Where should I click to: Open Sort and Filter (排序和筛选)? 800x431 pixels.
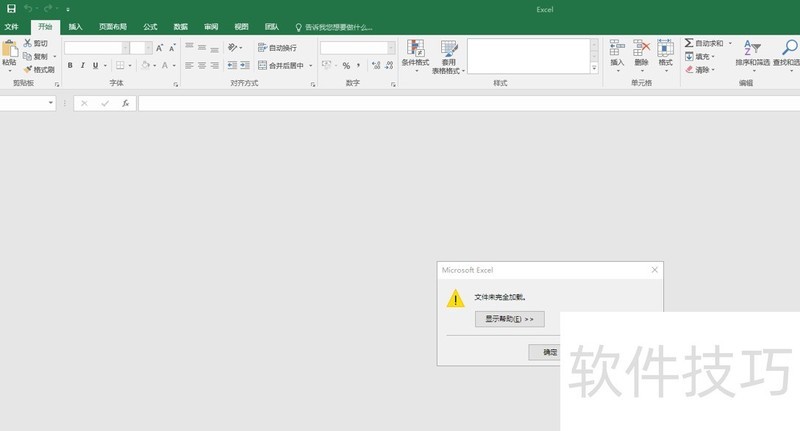tap(753, 50)
